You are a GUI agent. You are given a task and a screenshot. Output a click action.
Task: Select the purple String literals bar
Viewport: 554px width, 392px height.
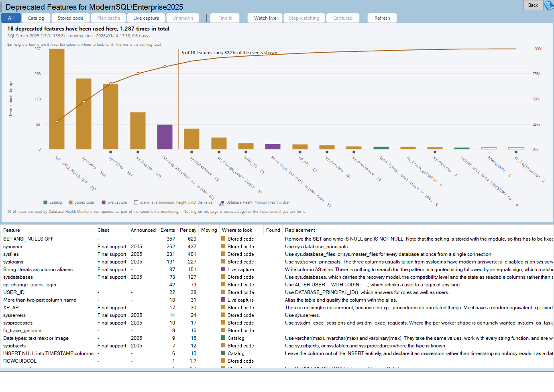coord(165,137)
